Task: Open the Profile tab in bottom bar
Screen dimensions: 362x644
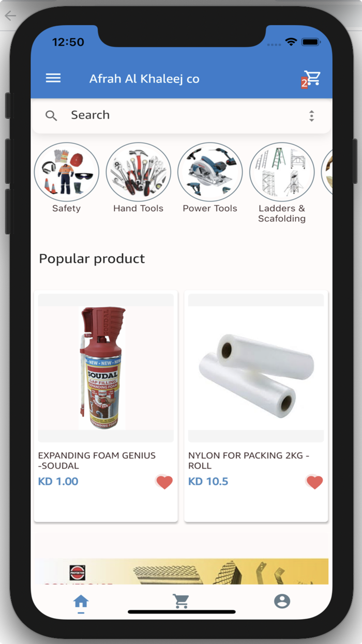Action: tap(282, 602)
